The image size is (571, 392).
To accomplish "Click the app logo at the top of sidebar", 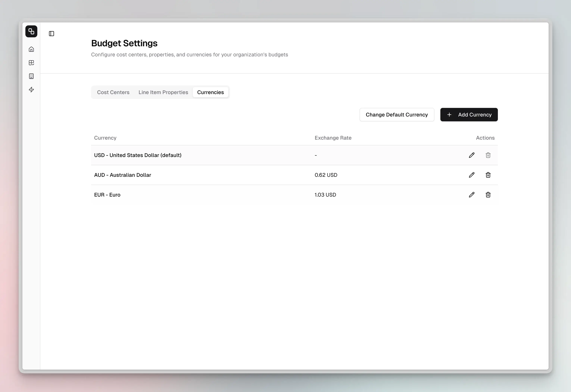I will point(31,31).
